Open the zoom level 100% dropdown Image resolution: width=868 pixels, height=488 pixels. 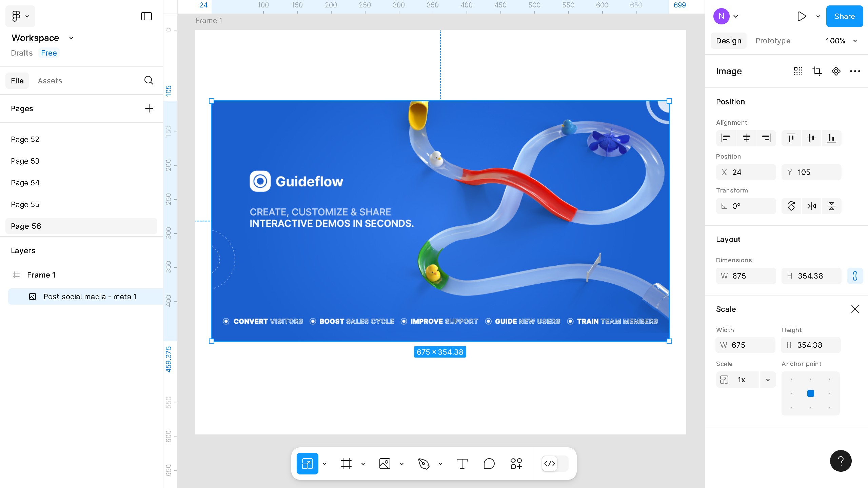point(841,41)
